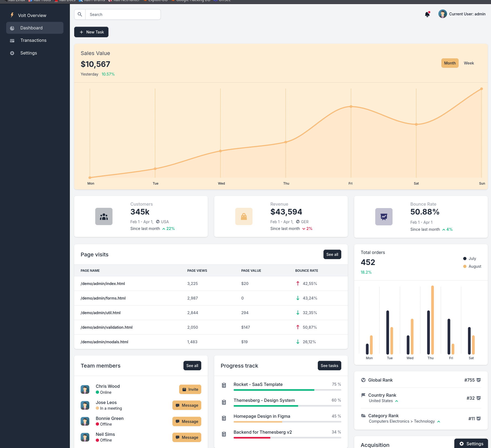Click the Themesberg Design System progress bar
The image size is (491, 448).
(x=287, y=406)
